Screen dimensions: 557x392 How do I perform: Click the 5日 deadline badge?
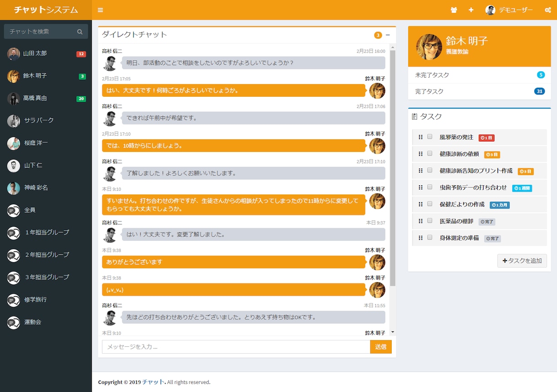[x=525, y=172]
